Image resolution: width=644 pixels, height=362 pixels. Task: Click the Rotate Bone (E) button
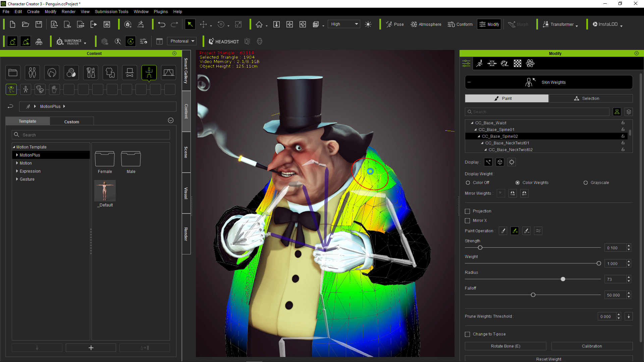505,346
